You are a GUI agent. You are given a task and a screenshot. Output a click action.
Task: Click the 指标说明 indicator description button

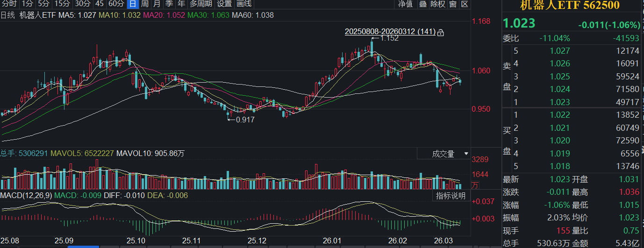[x=451, y=196]
